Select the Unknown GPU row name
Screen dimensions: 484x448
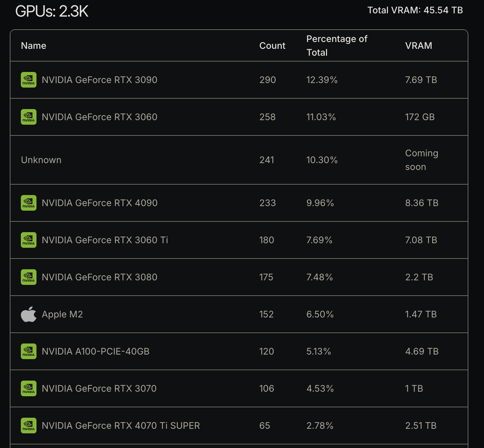(x=41, y=160)
